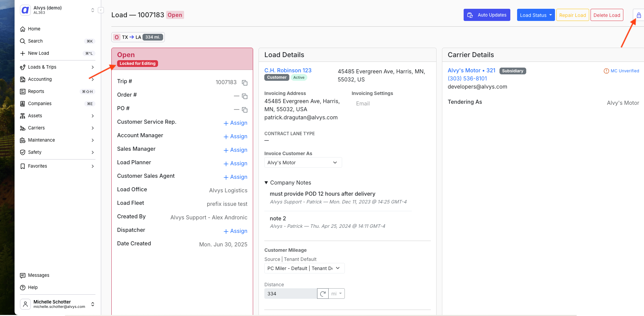Open C.H. Robinson 123 customer link
This screenshot has width=644, height=316.
[x=288, y=70]
